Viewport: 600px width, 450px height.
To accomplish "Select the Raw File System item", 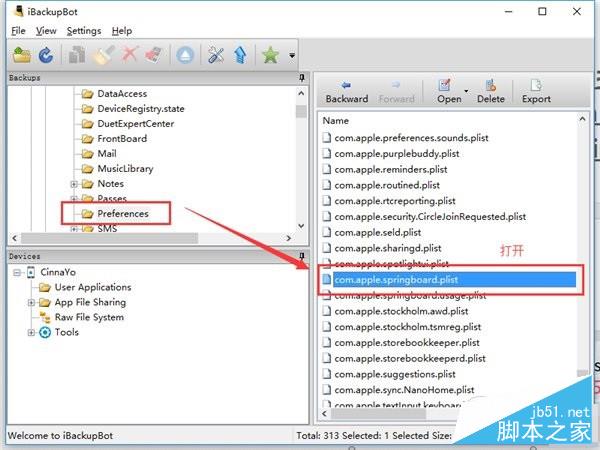I will tap(89, 317).
